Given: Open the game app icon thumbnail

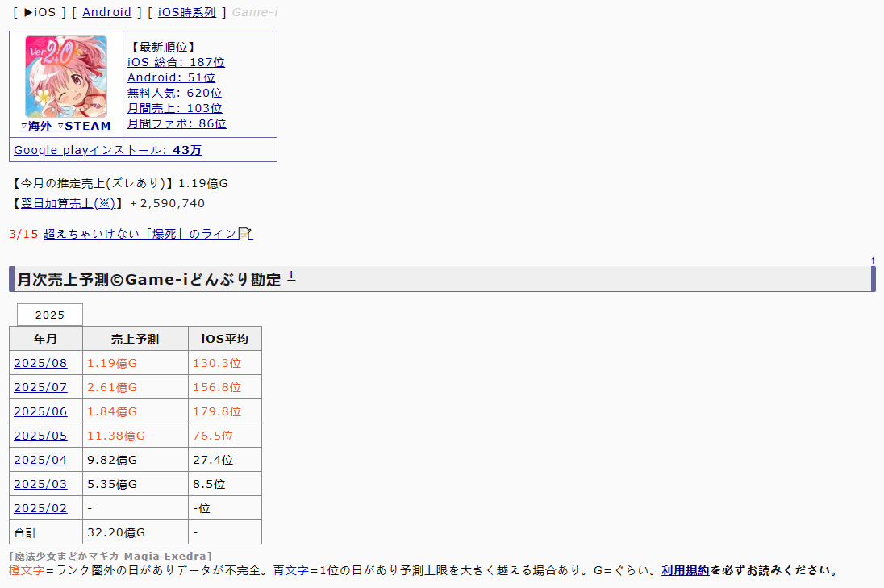Looking at the screenshot, I should (x=66, y=77).
